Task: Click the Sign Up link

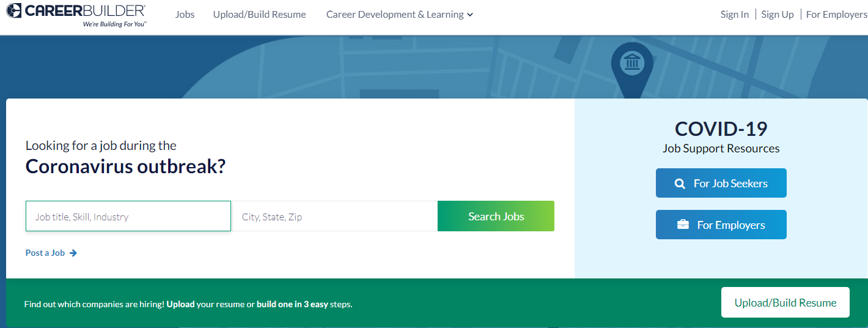Action: point(778,14)
